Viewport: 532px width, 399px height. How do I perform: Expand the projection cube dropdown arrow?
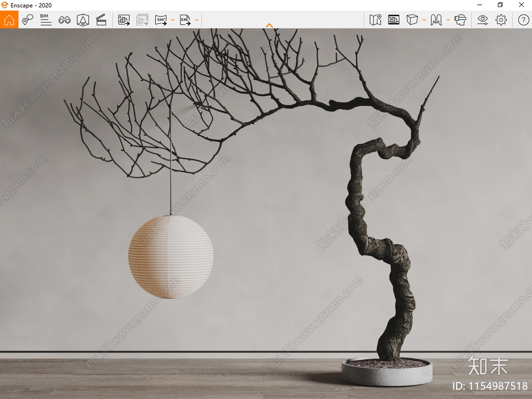[424, 20]
